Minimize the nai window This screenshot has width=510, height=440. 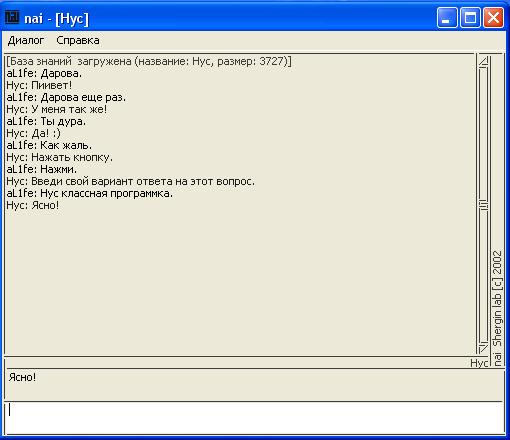point(447,18)
